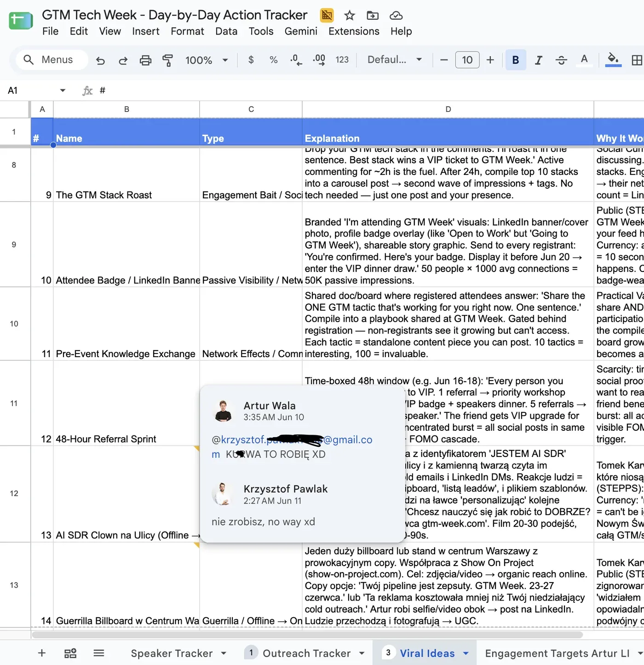Toggle bold formatting
The image size is (644, 665).
click(x=516, y=60)
